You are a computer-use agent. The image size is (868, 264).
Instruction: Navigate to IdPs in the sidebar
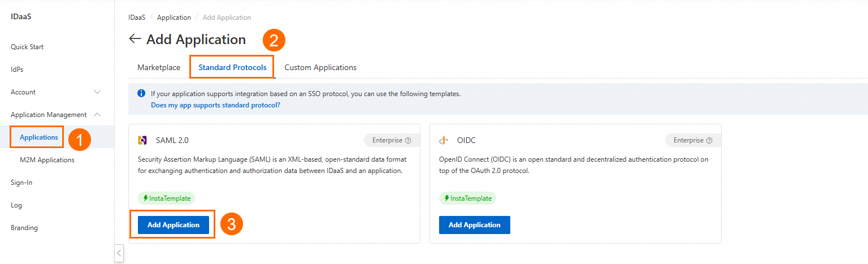[x=17, y=70]
